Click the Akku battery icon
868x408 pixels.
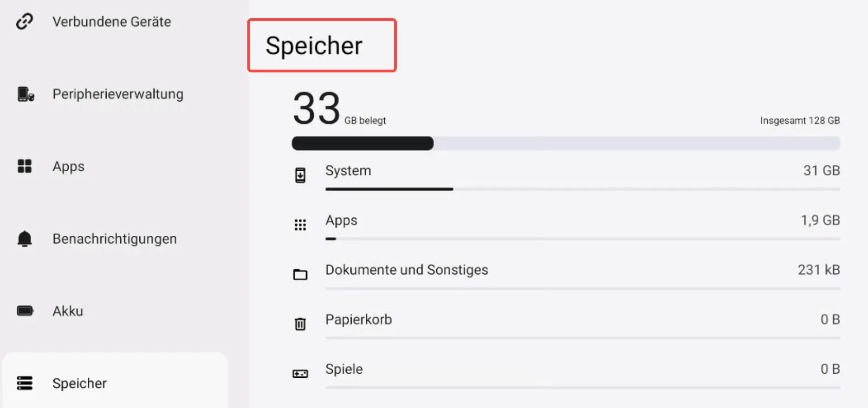tap(25, 311)
